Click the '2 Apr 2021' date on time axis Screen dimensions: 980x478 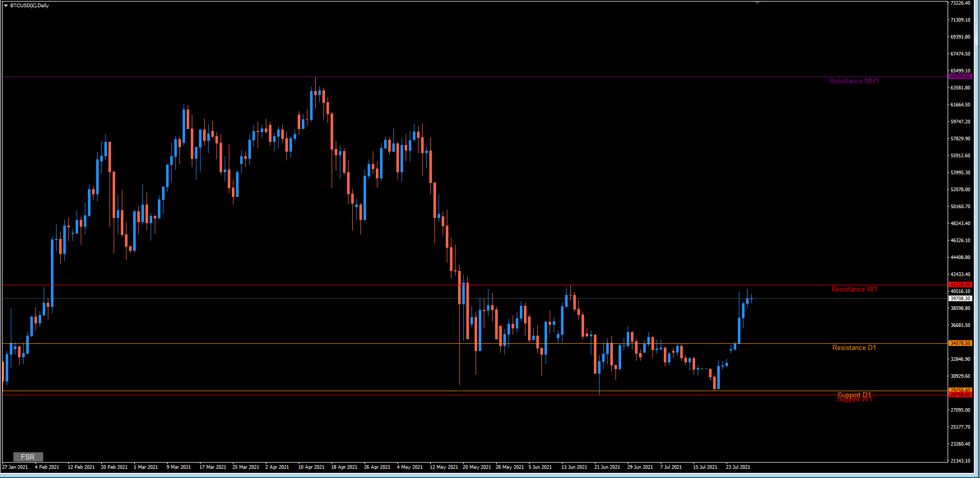click(x=277, y=467)
